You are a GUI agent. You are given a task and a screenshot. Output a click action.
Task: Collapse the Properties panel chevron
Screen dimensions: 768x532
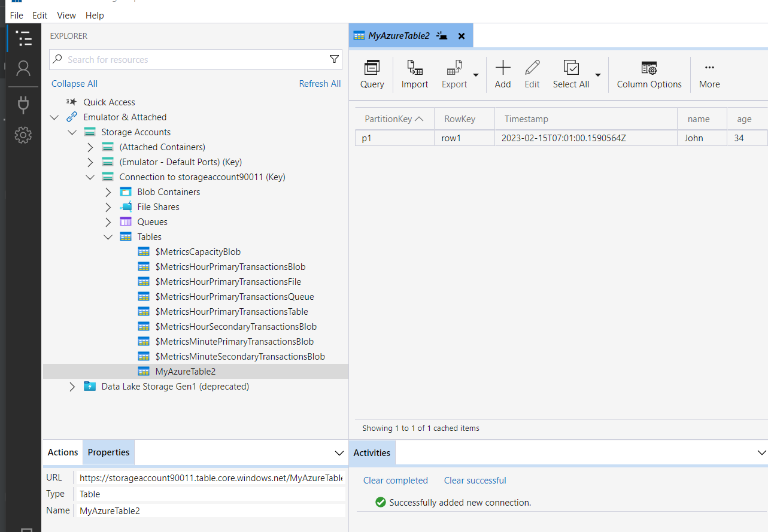[339, 453]
